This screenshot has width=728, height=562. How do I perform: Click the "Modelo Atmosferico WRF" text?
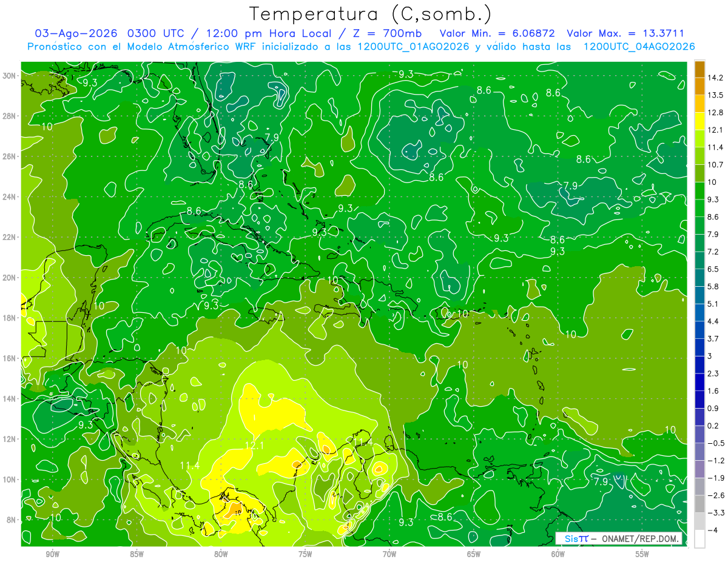click(190, 47)
